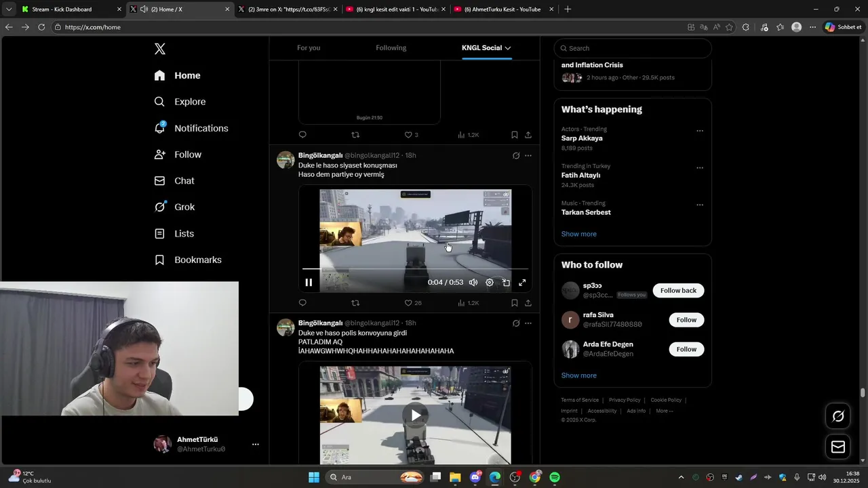This screenshot has height=488, width=868.
Task: Open the Tarkan Serbest trending topic
Action: click(x=586, y=212)
